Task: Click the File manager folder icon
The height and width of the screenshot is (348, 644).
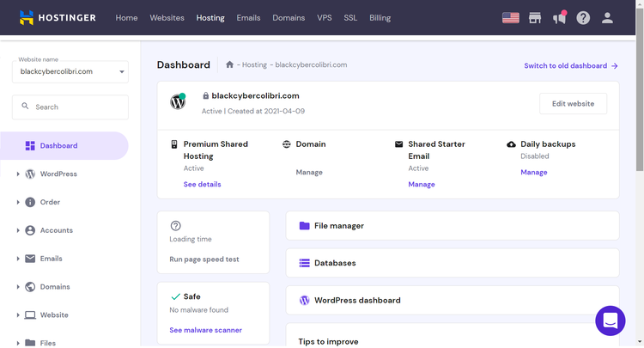Action: coord(304,226)
